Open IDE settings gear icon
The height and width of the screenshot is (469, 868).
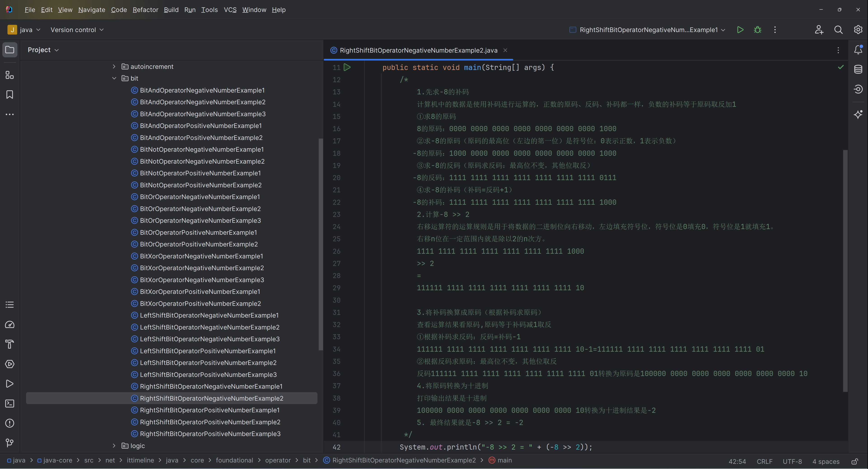[858, 30]
